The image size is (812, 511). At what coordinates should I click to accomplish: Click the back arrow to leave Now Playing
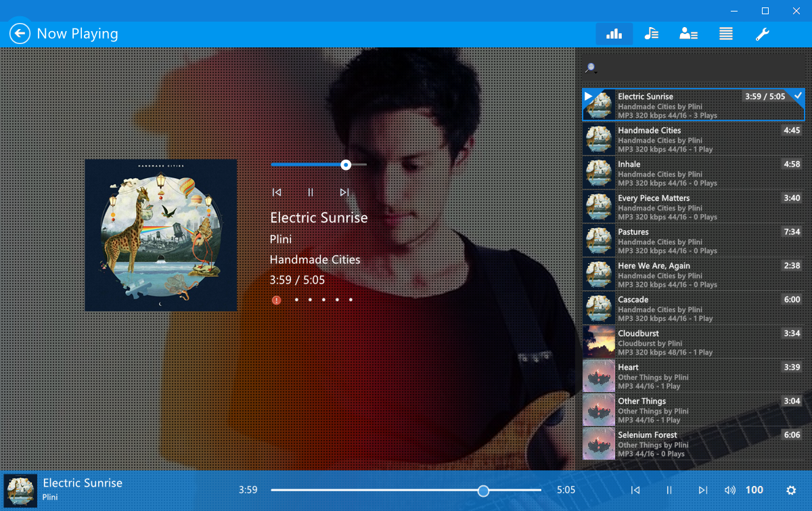(19, 33)
